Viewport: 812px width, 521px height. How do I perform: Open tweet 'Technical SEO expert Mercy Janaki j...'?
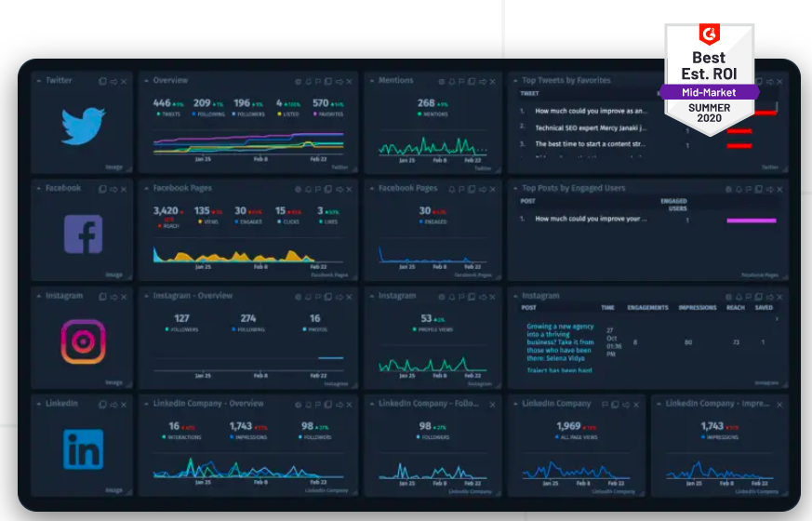coord(591,127)
